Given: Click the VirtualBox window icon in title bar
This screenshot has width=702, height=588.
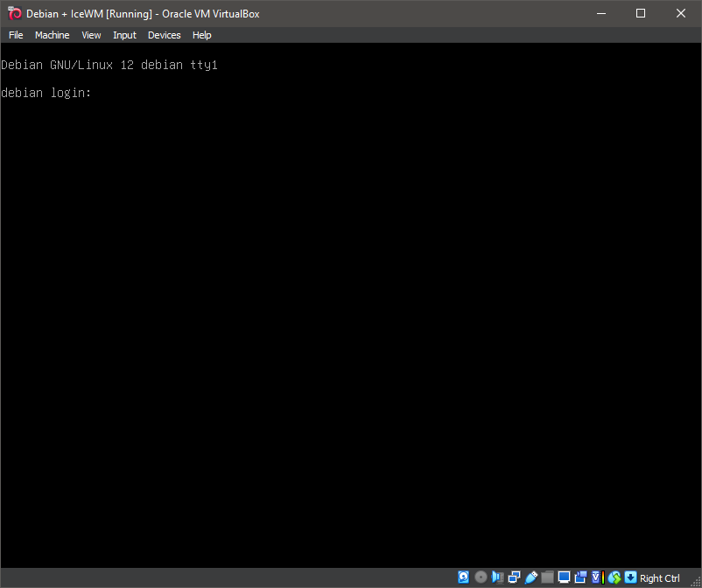Looking at the screenshot, I should click(x=14, y=13).
